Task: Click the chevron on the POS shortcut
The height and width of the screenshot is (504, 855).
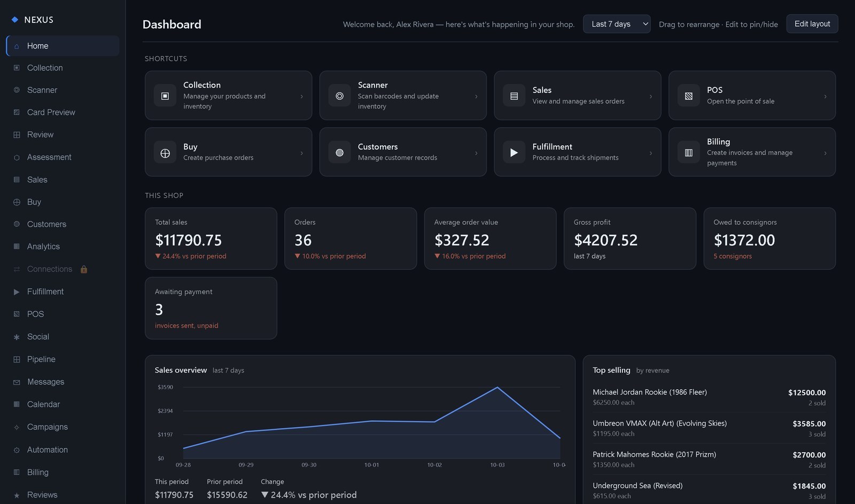Action: click(x=826, y=97)
